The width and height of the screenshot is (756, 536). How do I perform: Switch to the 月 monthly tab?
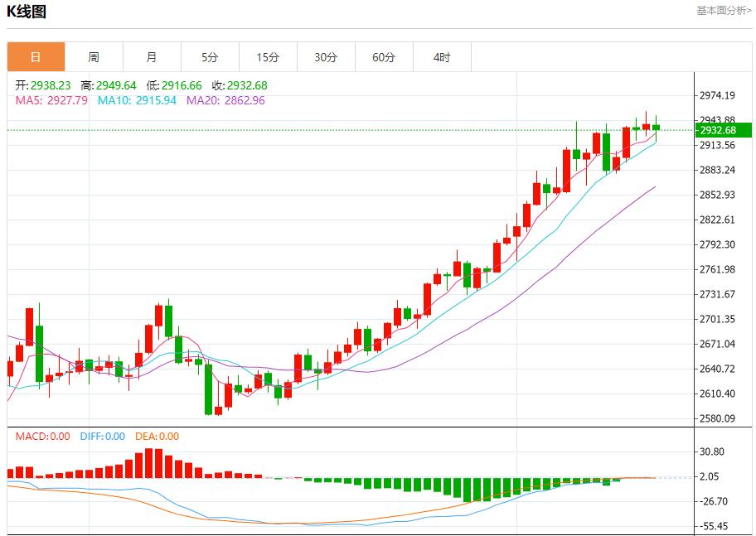click(152, 57)
